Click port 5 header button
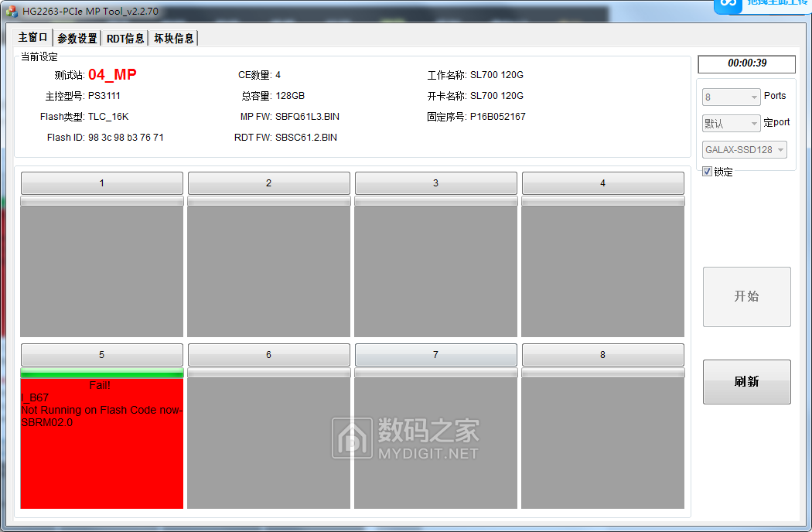 point(102,355)
